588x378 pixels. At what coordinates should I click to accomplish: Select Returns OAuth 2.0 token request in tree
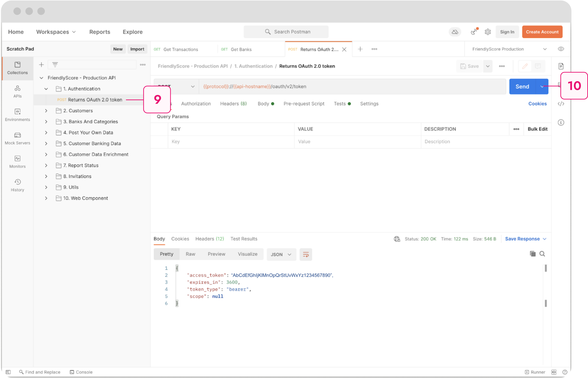click(92, 100)
